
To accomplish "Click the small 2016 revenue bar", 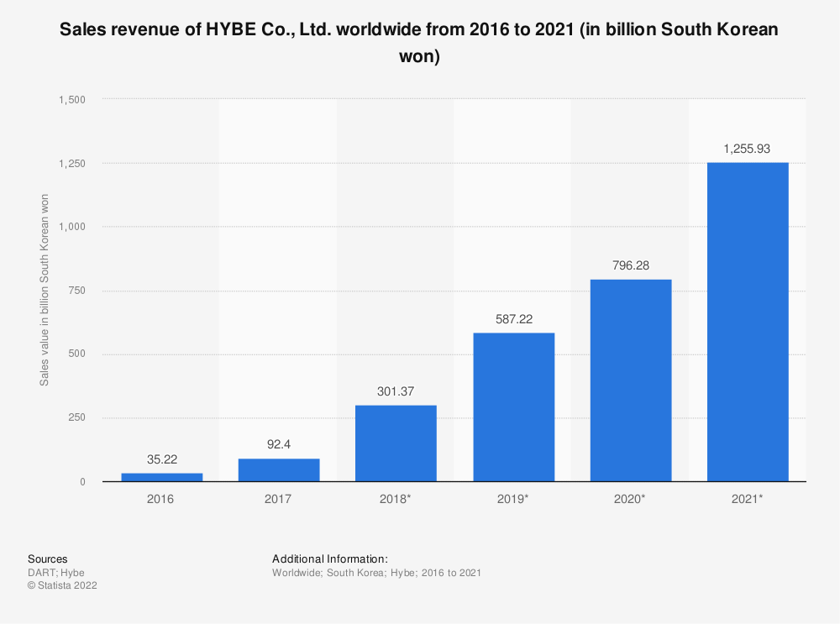I will (x=161, y=477).
